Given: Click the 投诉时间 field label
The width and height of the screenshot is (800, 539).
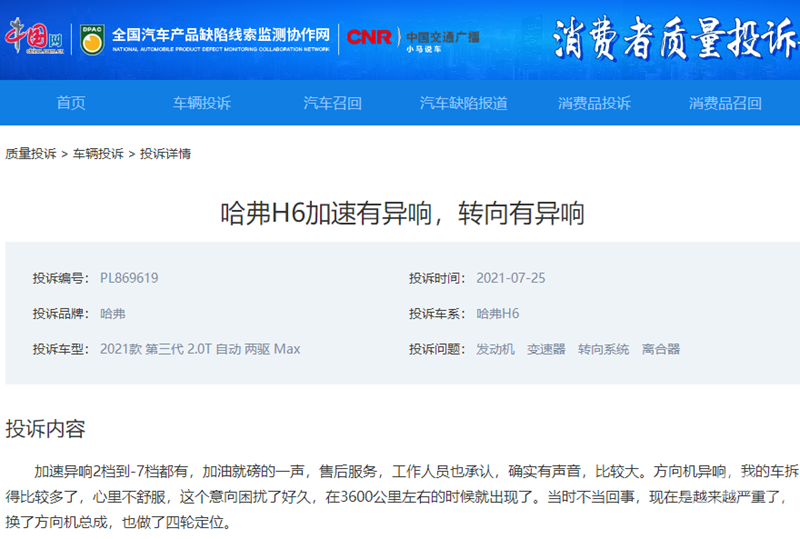Looking at the screenshot, I should click(x=437, y=278).
